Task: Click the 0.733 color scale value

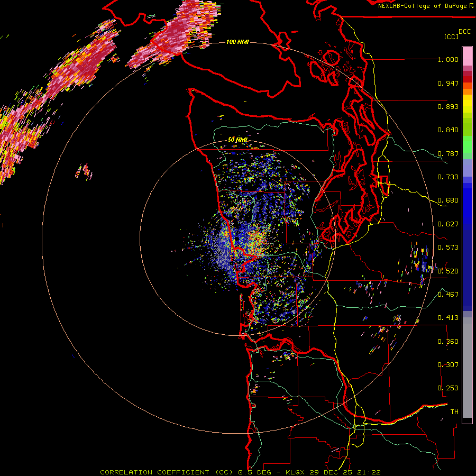Action: point(448,177)
